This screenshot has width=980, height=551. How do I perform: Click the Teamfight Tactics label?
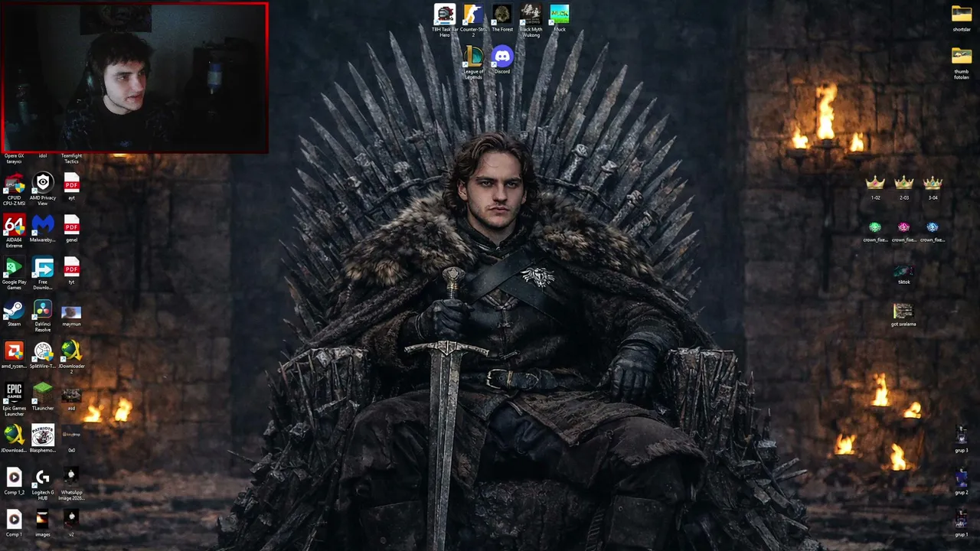[71, 158]
